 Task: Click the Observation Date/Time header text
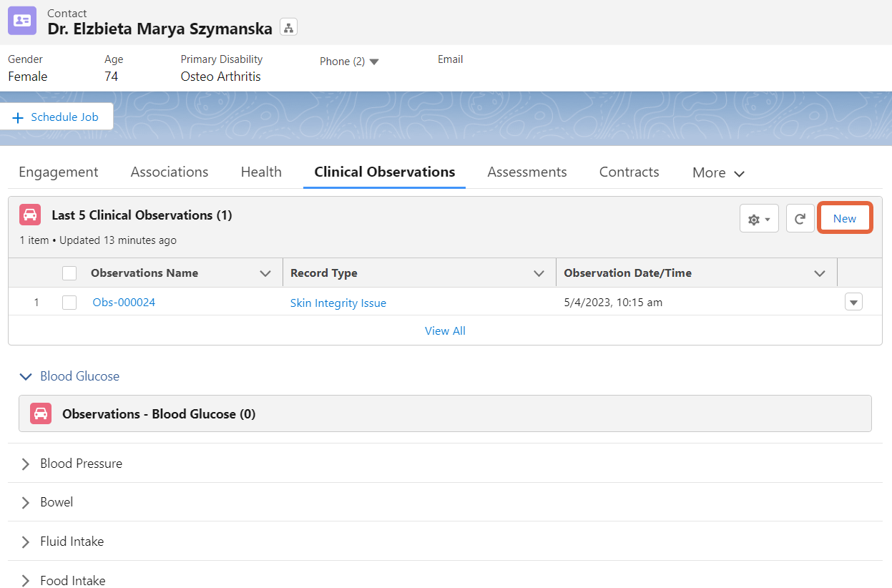pyautogui.click(x=628, y=273)
